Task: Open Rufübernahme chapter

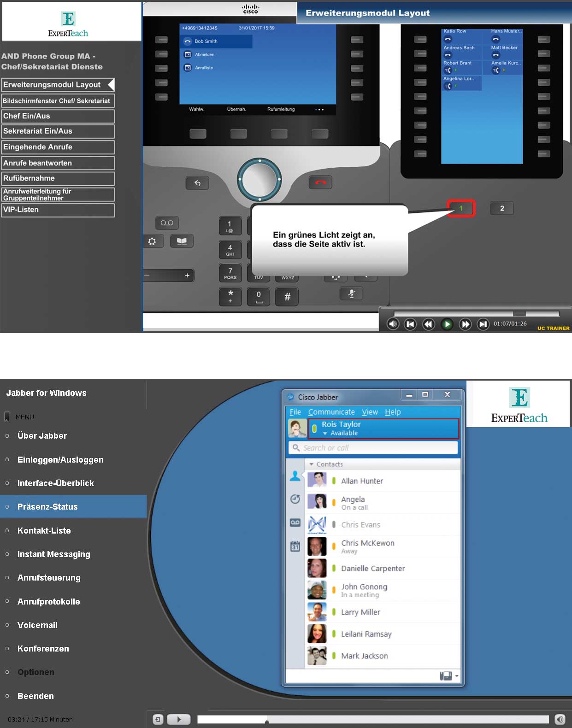Action: tap(58, 178)
